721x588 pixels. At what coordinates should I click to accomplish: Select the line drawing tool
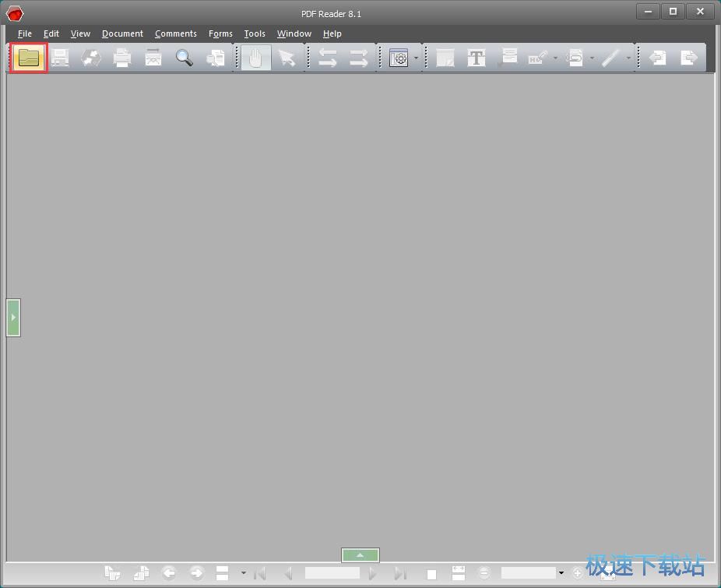(610, 58)
